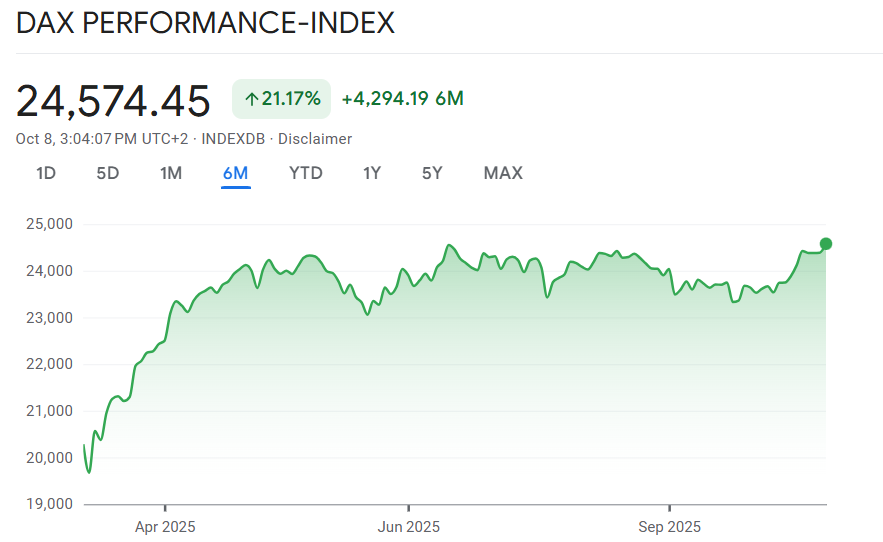The width and height of the screenshot is (883, 542).
Task: Click the green up arrow in percentage badge
Action: (253, 99)
